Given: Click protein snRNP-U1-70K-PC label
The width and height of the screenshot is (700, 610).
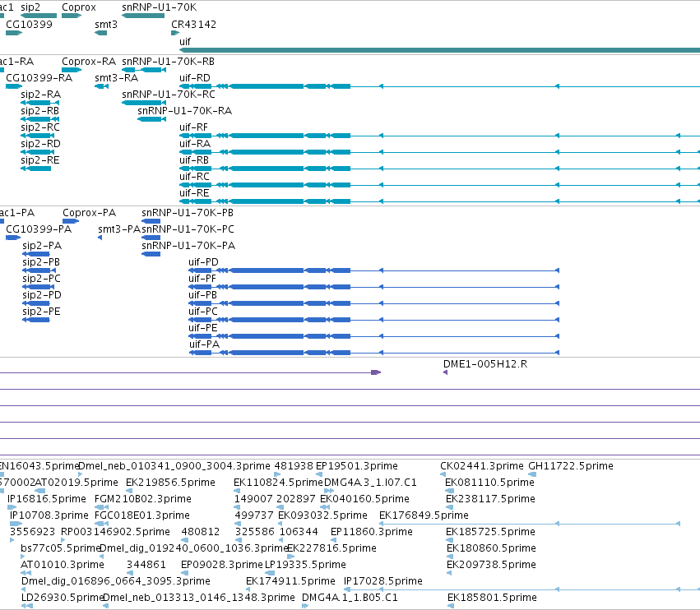Looking at the screenshot, I should tap(188, 229).
